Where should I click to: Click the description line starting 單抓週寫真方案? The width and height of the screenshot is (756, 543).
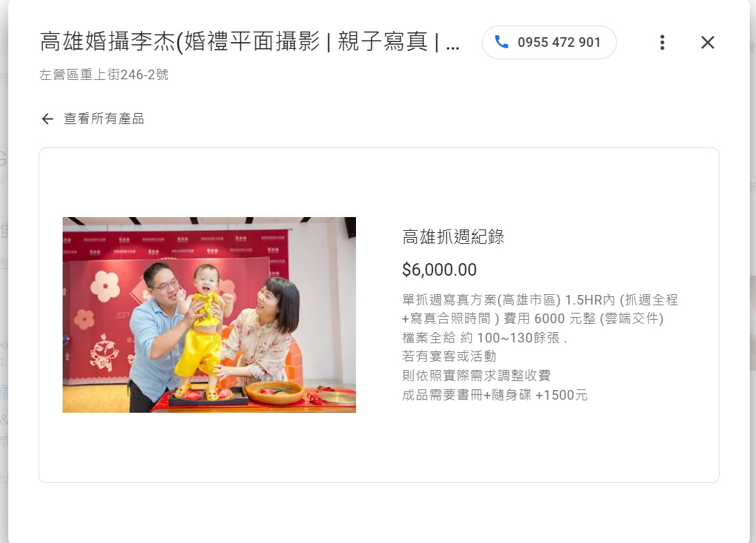540,300
